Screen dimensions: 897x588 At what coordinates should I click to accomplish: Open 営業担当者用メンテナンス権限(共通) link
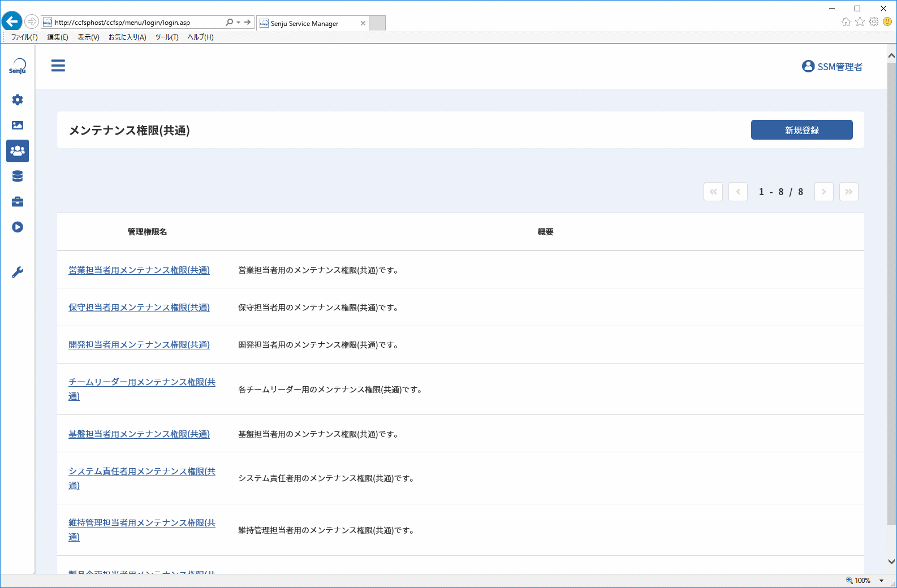[x=139, y=270]
